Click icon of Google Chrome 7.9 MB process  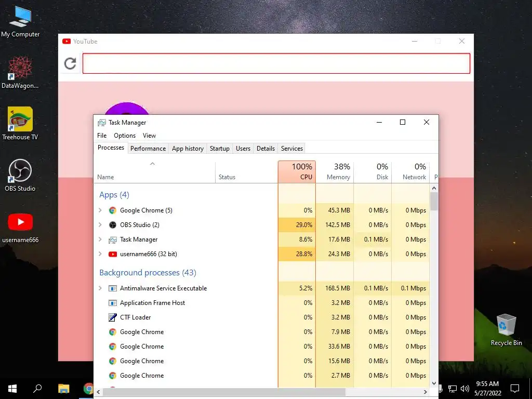point(113,332)
